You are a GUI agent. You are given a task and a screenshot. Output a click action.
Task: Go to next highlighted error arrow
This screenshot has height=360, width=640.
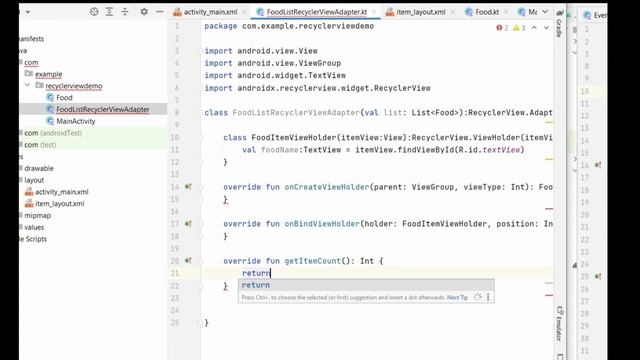point(546,28)
